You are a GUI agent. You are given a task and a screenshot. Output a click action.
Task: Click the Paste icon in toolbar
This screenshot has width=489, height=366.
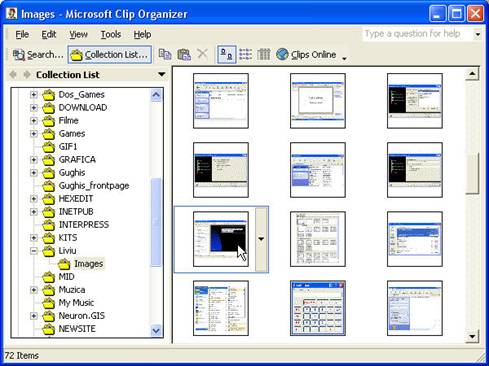[x=184, y=54]
